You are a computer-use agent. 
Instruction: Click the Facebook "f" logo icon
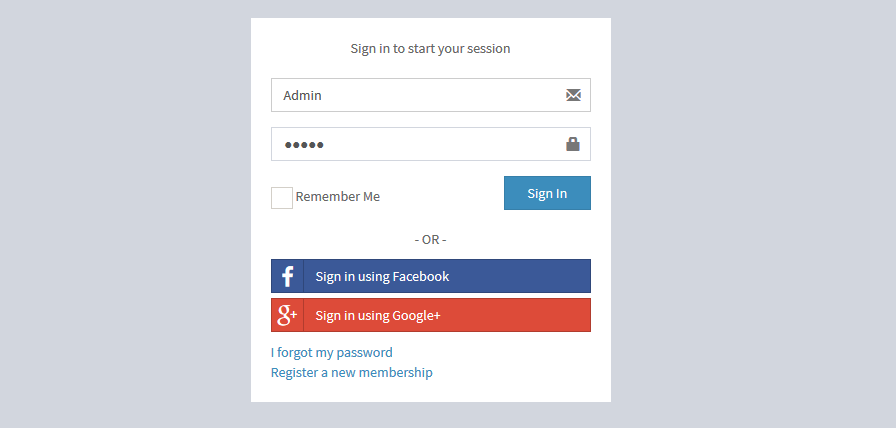click(x=287, y=276)
